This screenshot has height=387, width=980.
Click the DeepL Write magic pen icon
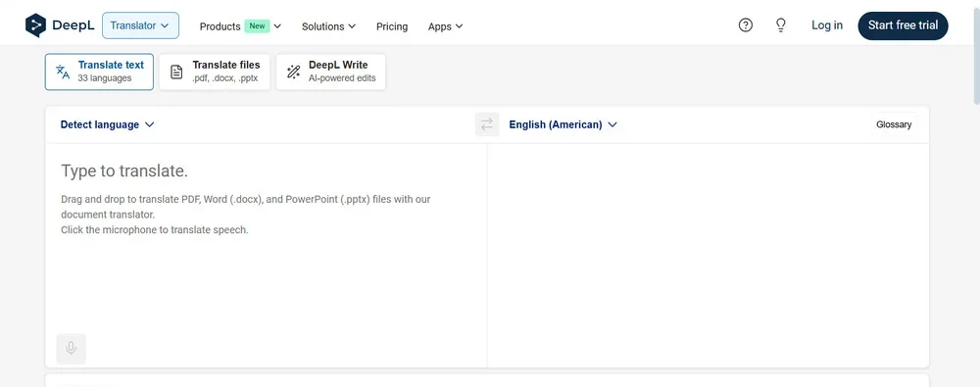(293, 72)
